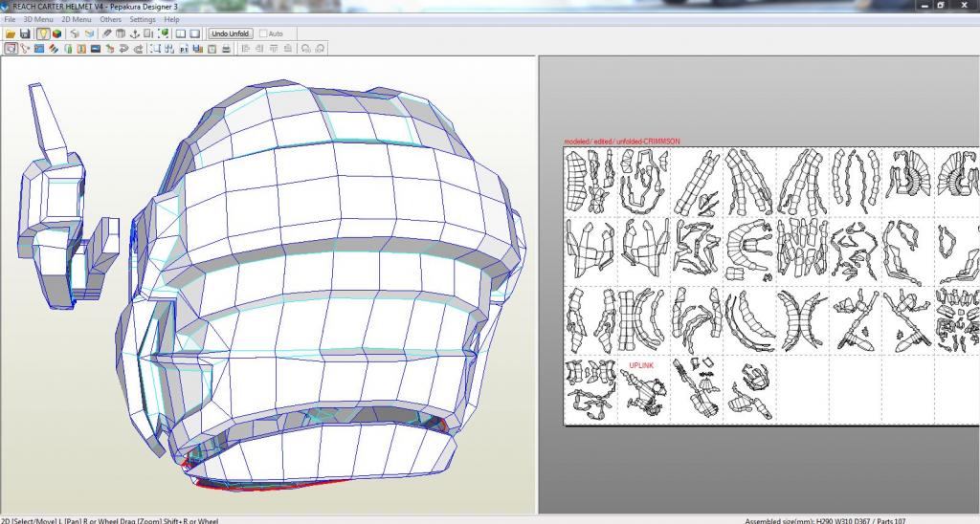Click the striped edge color tool icon
Image resolution: width=980 pixels, height=524 pixels.
tap(54, 48)
